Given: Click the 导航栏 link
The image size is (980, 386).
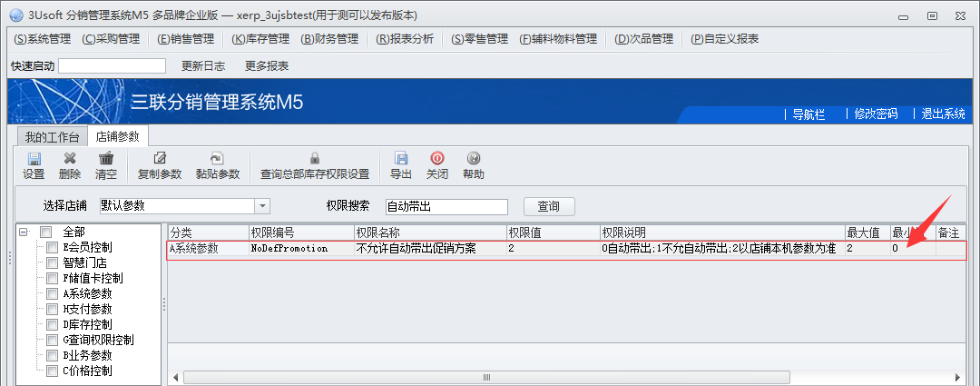Looking at the screenshot, I should click(x=808, y=114).
